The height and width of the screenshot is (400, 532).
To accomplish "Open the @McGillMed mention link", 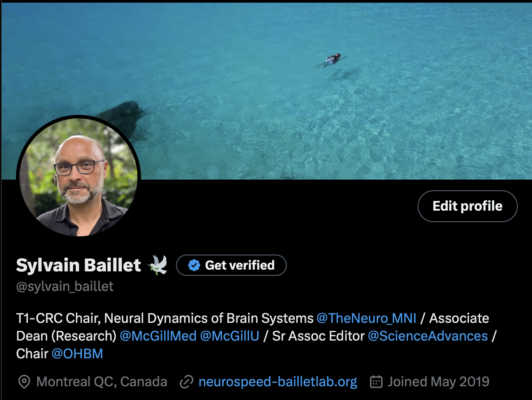I will 158,336.
